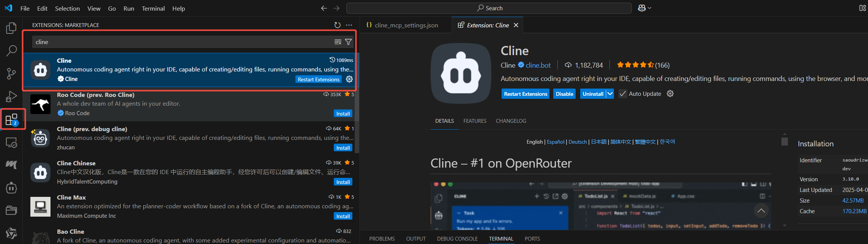Open the Copilot dropdown chevron
Screen dimensions: 868x244
point(650,8)
